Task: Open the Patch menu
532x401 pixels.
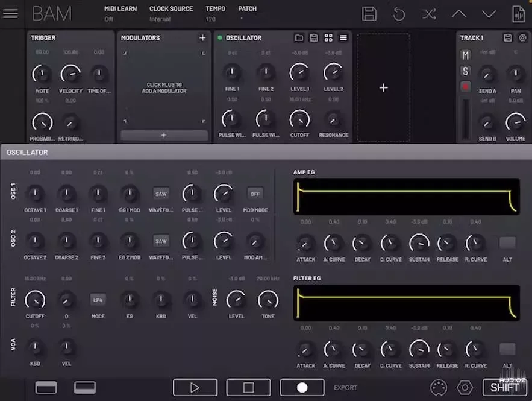Action: point(248,14)
